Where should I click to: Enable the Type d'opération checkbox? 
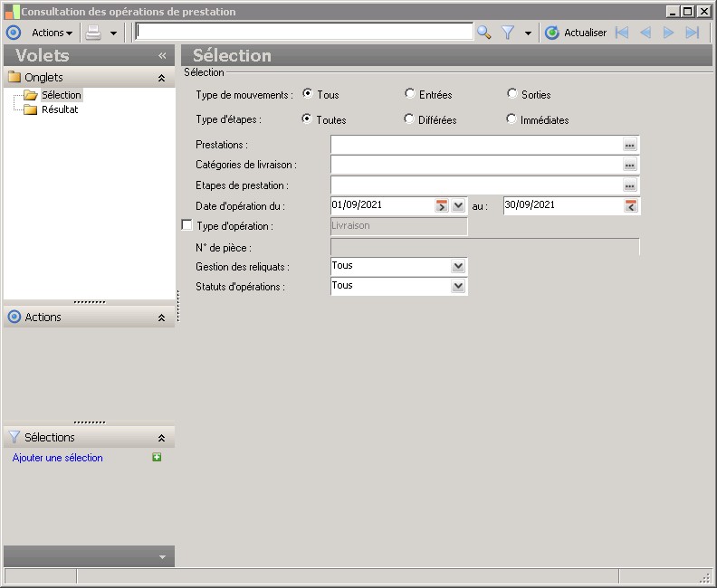[187, 225]
